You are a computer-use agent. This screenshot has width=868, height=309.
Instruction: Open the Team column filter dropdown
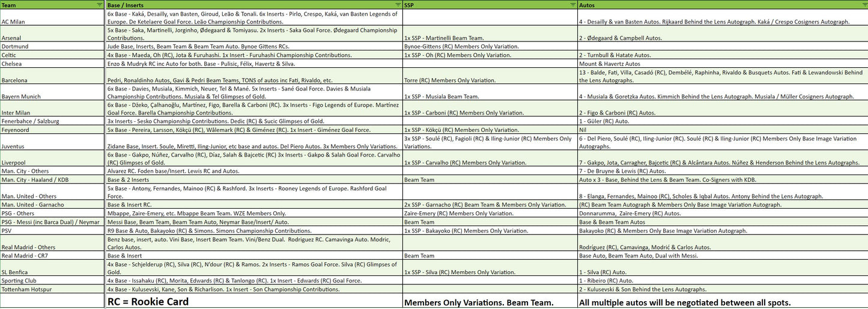point(100,4)
